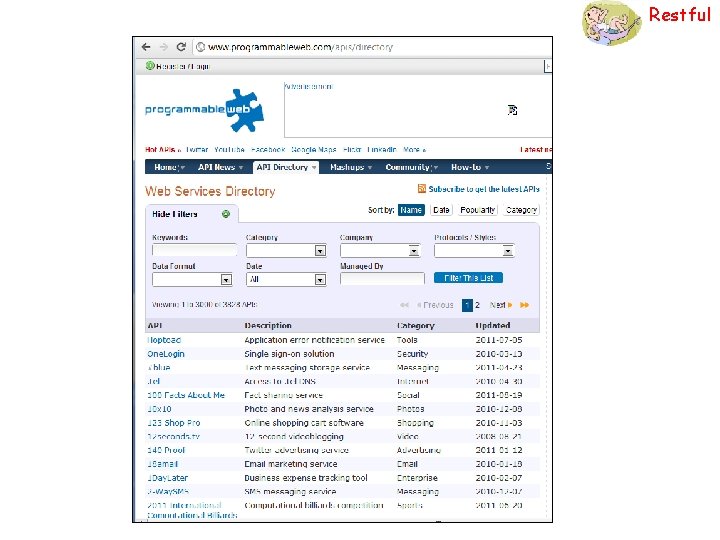
Task: Click the Enterprise category cell
Action: 417,478
